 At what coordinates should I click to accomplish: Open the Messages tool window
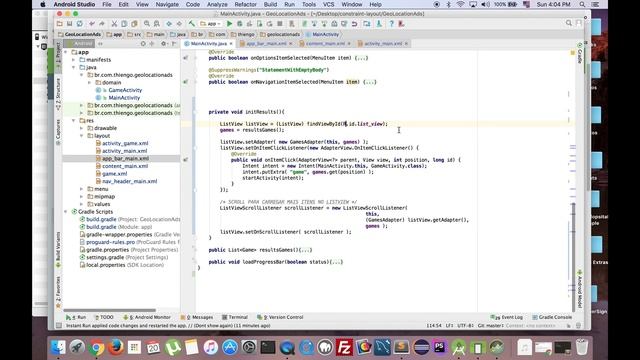(x=197, y=317)
